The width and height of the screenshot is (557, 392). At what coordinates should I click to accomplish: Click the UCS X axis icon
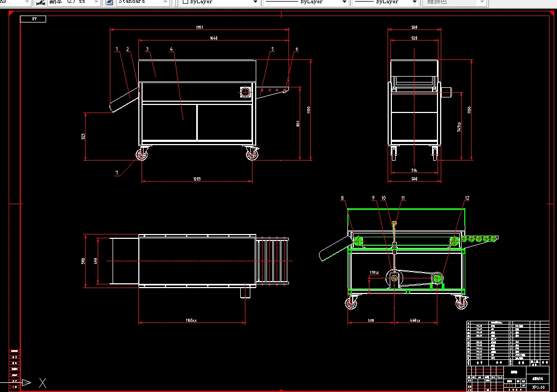43,383
